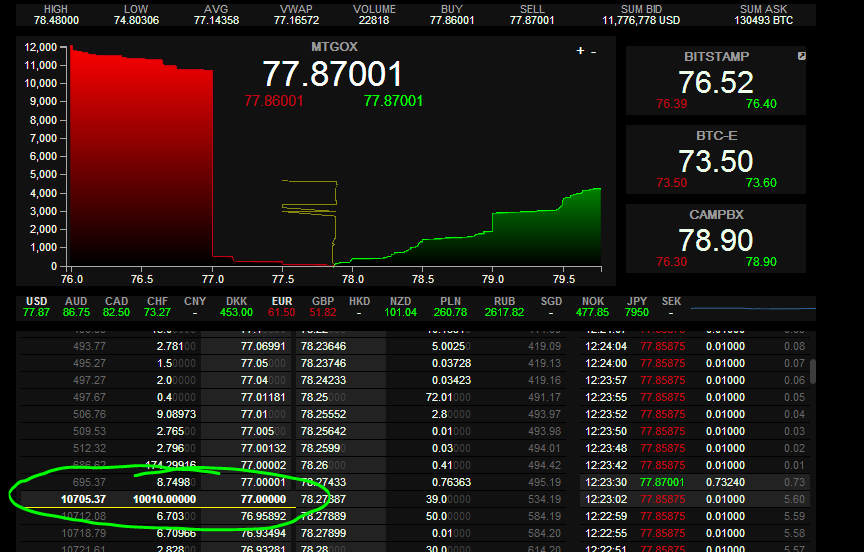
Task: Click the VOLUME value 22818
Action: (374, 20)
